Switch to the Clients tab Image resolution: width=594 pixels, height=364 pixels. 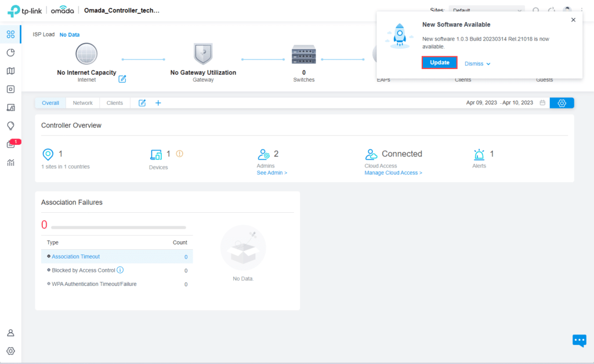tap(115, 103)
